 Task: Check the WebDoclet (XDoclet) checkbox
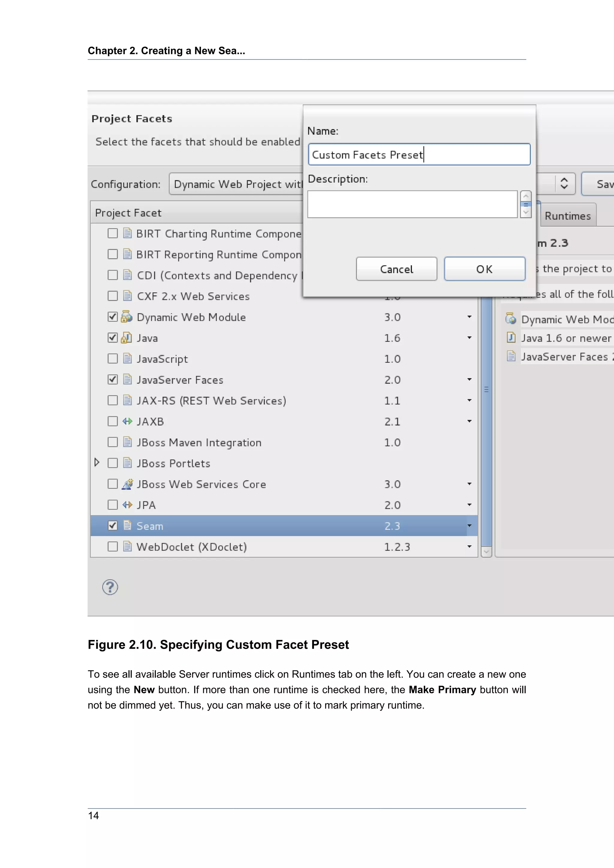tap(113, 546)
